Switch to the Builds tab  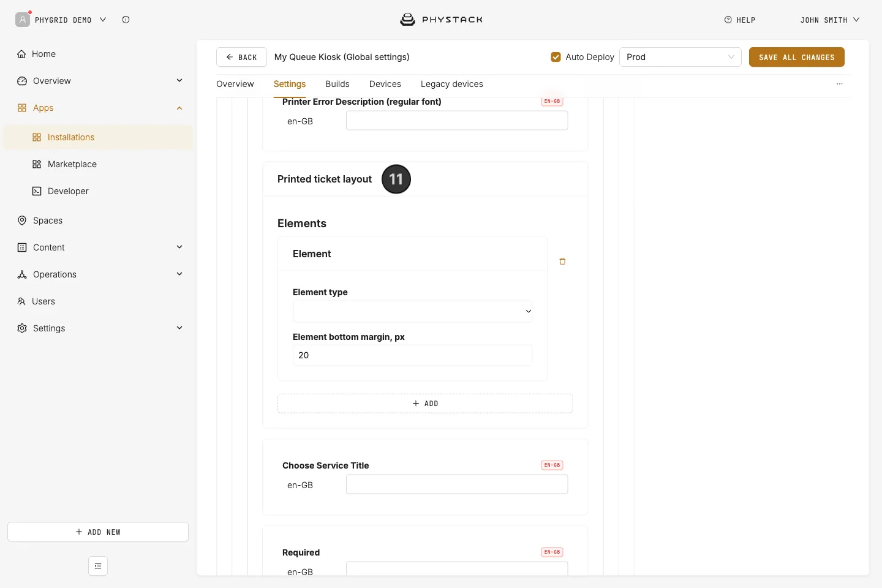337,84
